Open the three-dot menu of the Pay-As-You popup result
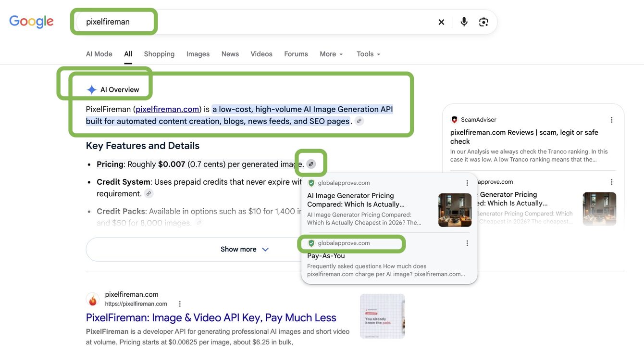 pos(467,243)
